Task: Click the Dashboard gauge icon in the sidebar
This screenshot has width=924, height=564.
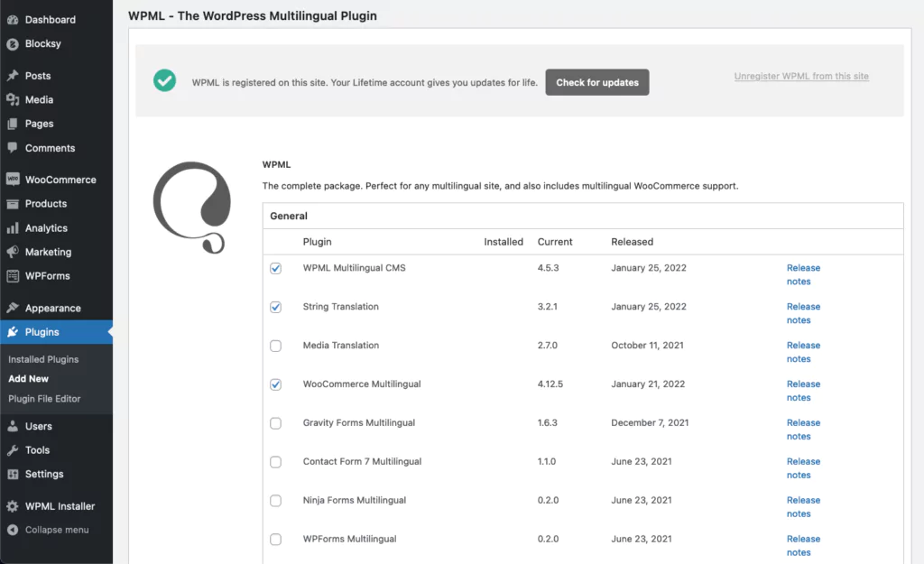Action: 13,20
